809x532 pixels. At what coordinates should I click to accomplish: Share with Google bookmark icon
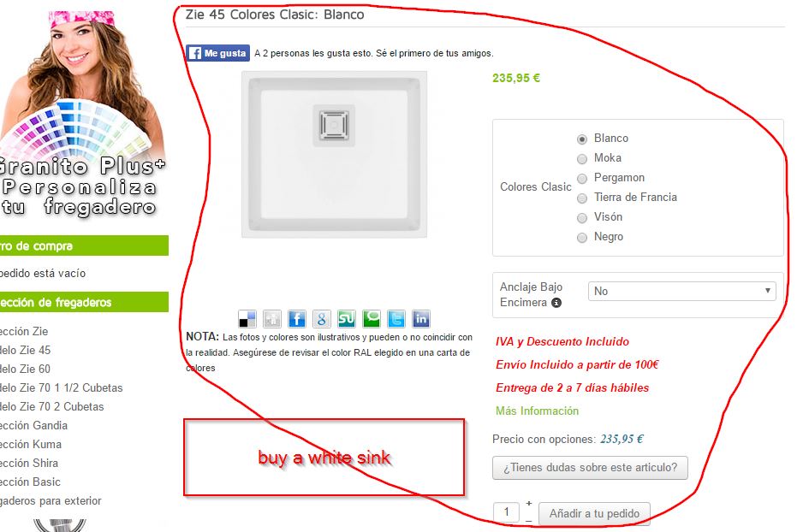coord(321,319)
